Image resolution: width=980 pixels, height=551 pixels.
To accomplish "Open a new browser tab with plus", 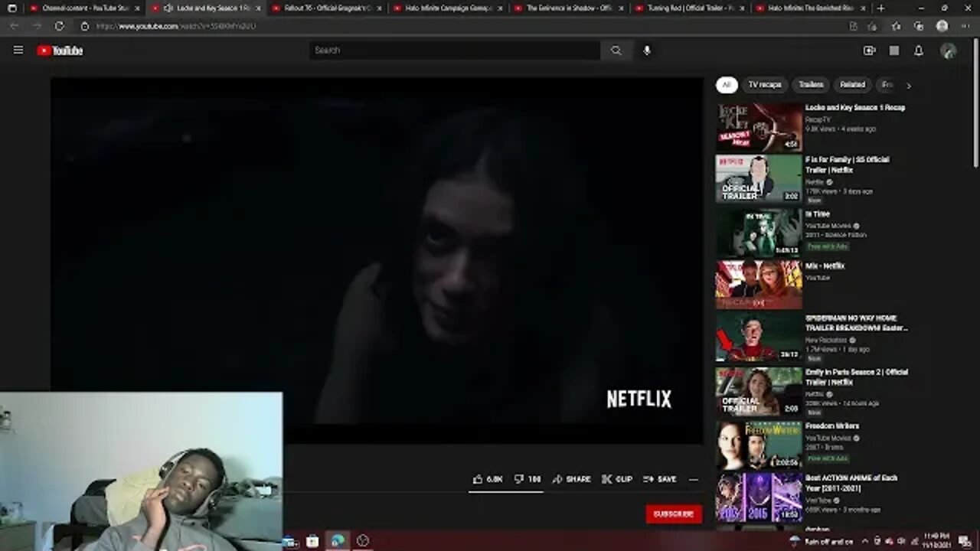I will 881,8.
